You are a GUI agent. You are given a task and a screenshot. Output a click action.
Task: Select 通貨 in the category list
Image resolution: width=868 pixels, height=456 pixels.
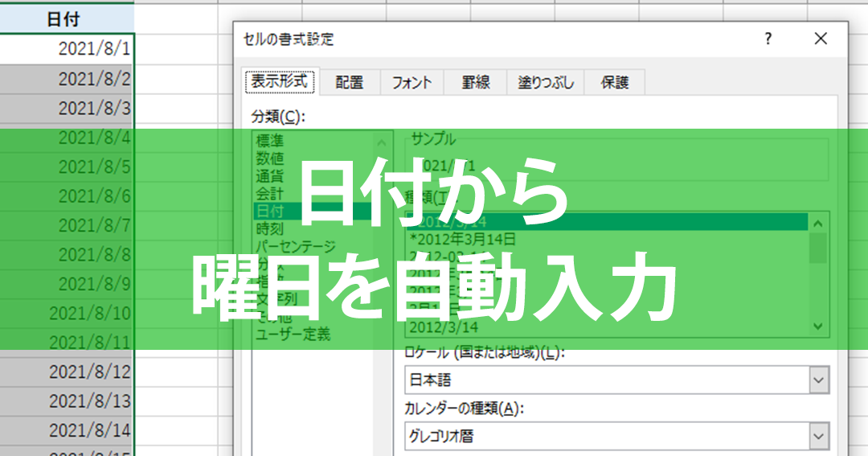(269, 176)
